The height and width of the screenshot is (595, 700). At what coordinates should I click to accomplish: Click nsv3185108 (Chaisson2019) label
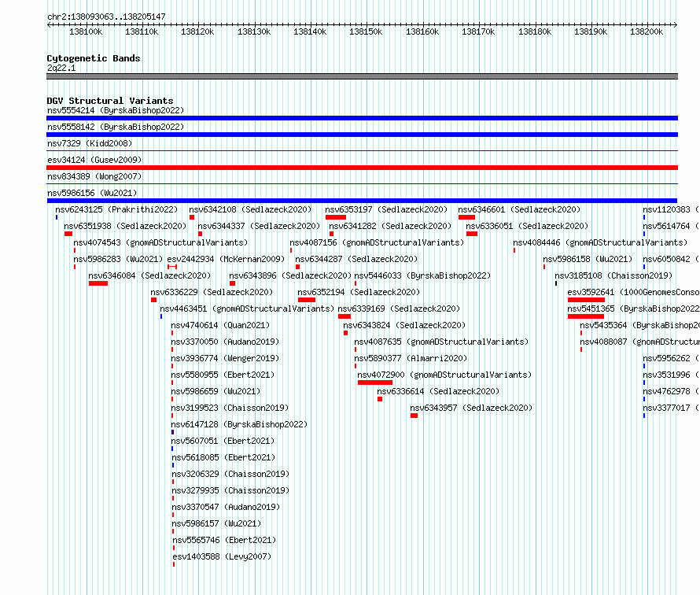613,275
